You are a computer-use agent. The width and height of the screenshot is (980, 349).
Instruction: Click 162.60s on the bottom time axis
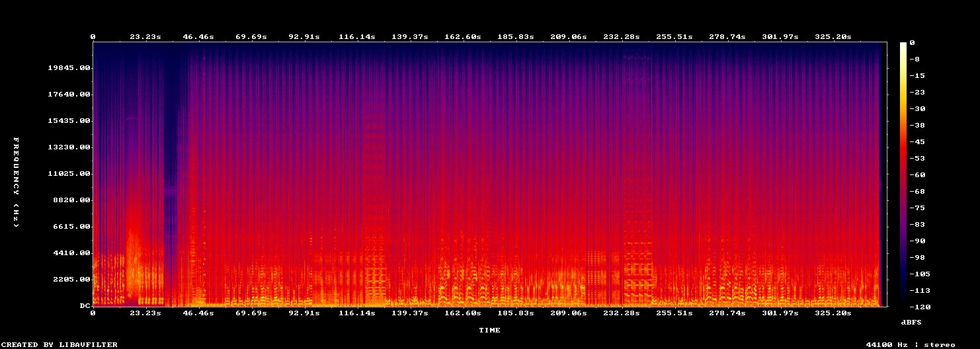463,313
